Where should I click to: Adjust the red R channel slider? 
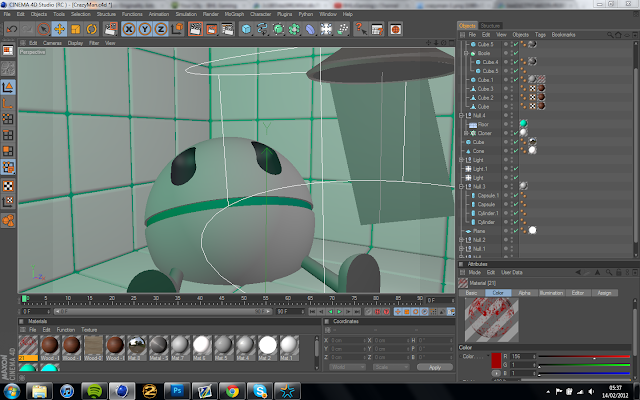click(x=584, y=357)
